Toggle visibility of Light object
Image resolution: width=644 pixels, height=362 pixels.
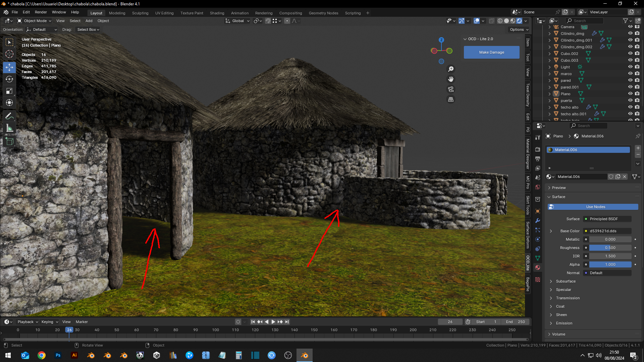click(x=630, y=67)
